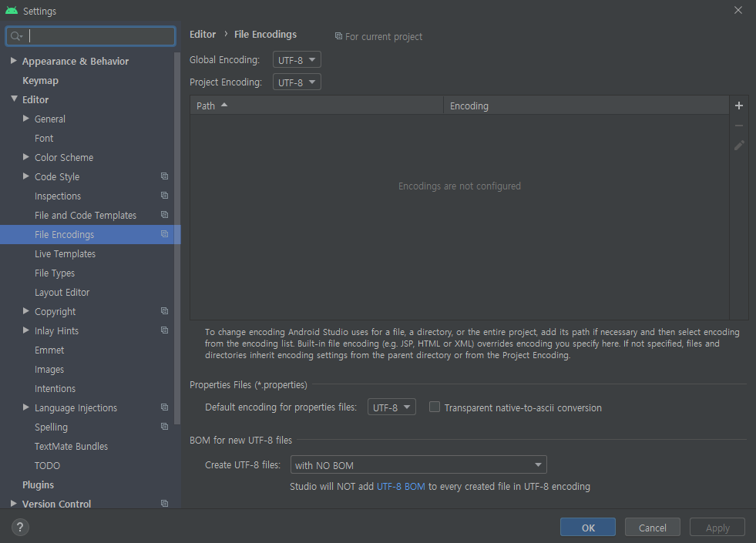756x543 pixels.
Task: Sort table by Path column header
Action: 317,106
